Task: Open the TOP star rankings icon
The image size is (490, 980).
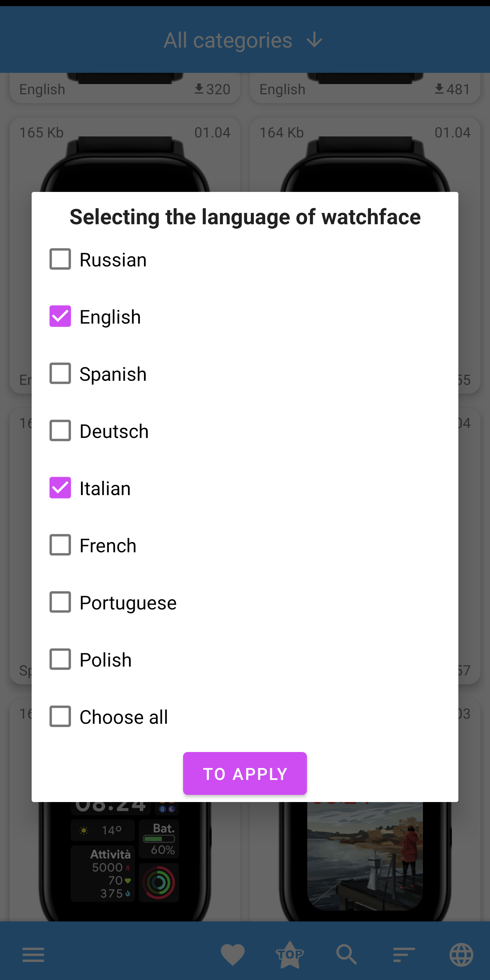Action: pos(290,954)
